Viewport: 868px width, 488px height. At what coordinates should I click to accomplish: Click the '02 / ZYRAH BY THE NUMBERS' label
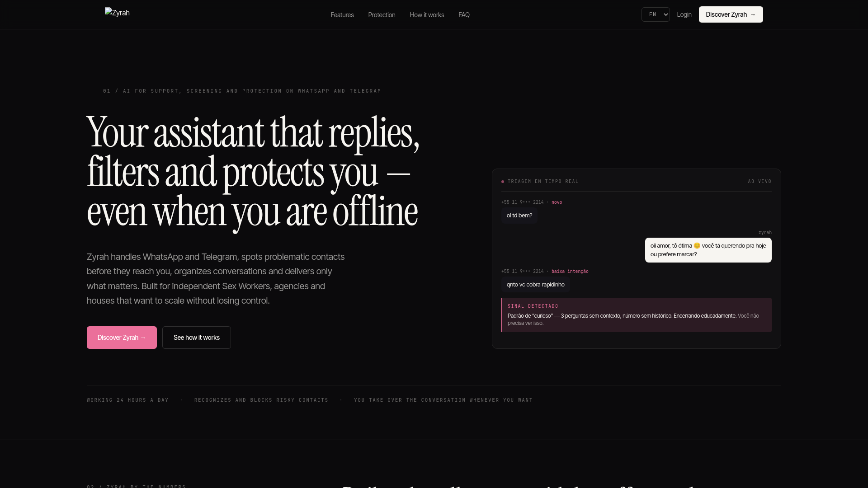tap(136, 486)
